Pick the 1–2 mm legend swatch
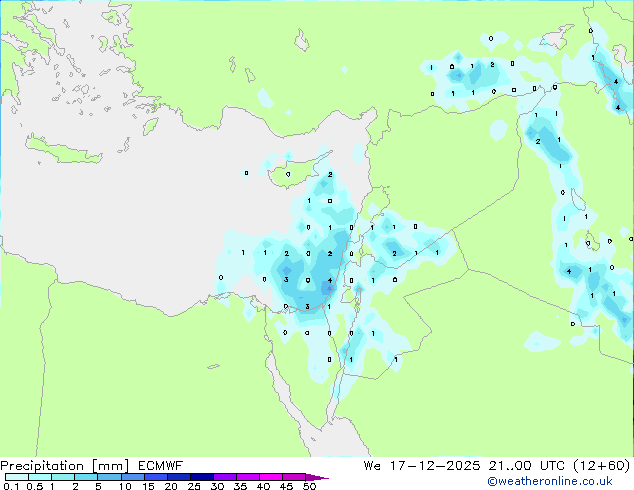 pos(63,477)
